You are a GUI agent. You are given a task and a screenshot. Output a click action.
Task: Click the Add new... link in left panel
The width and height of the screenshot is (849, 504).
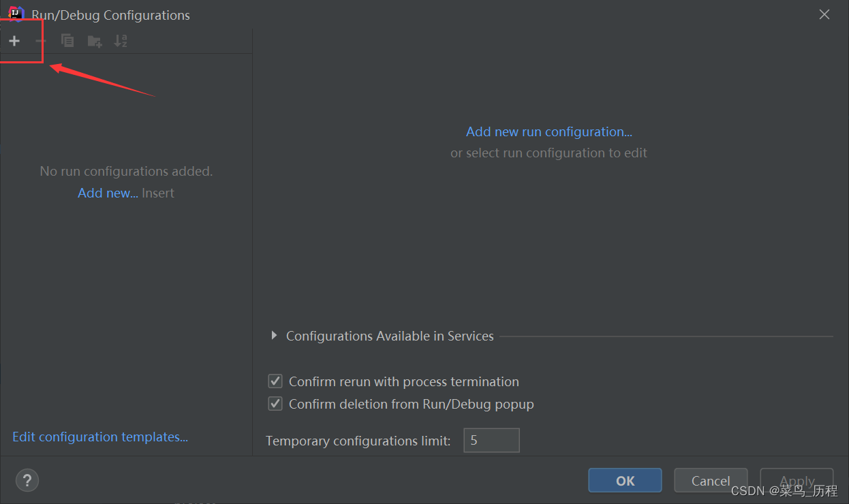click(x=108, y=193)
